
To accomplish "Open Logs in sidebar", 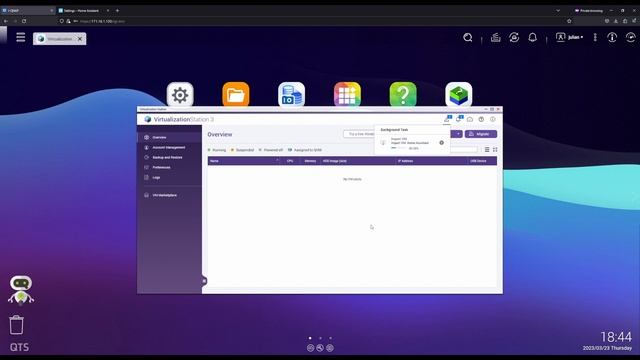I will click(x=169, y=178).
